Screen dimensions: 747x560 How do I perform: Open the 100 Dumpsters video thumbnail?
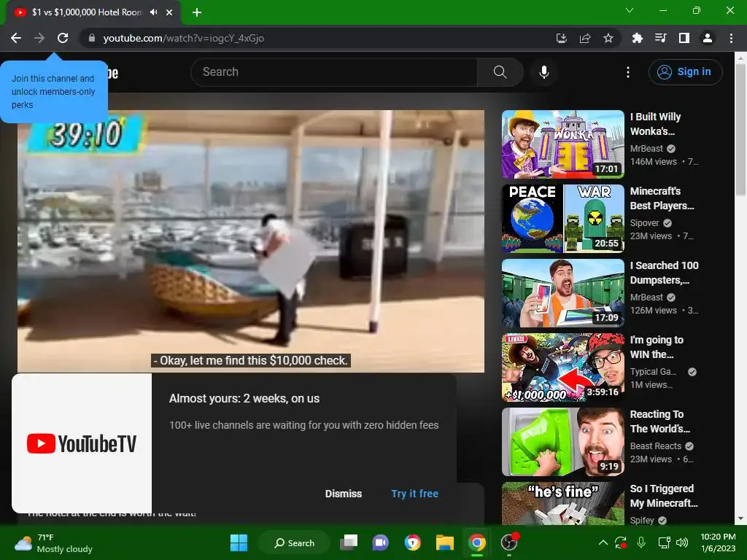562,293
